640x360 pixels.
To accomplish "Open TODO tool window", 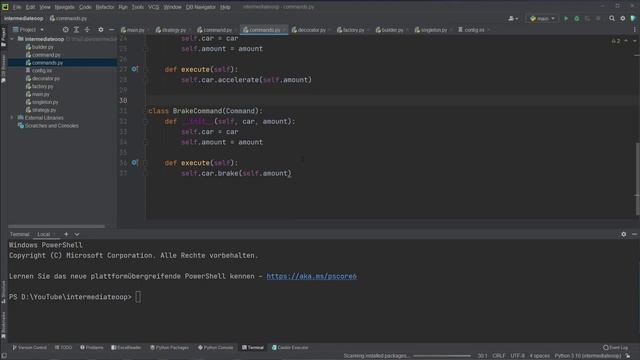I will (x=63, y=348).
